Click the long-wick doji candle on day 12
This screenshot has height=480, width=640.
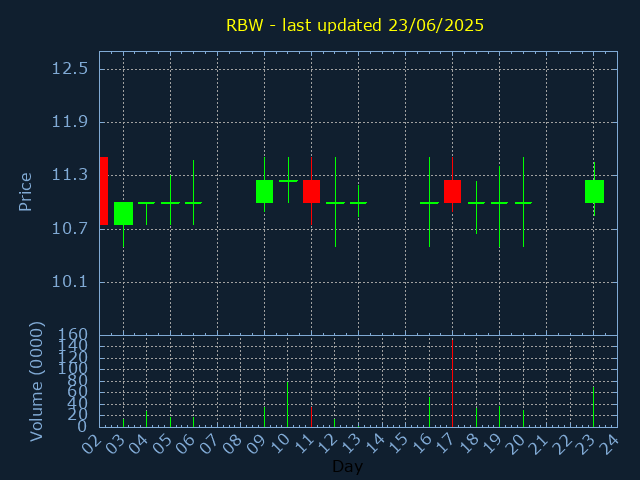(x=335, y=203)
